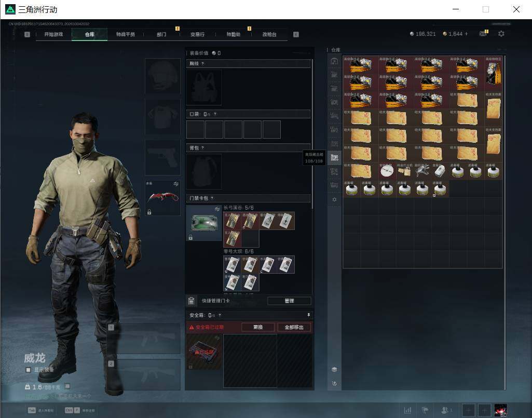Select the empty helmet slot
The image size is (532, 418).
point(162,76)
